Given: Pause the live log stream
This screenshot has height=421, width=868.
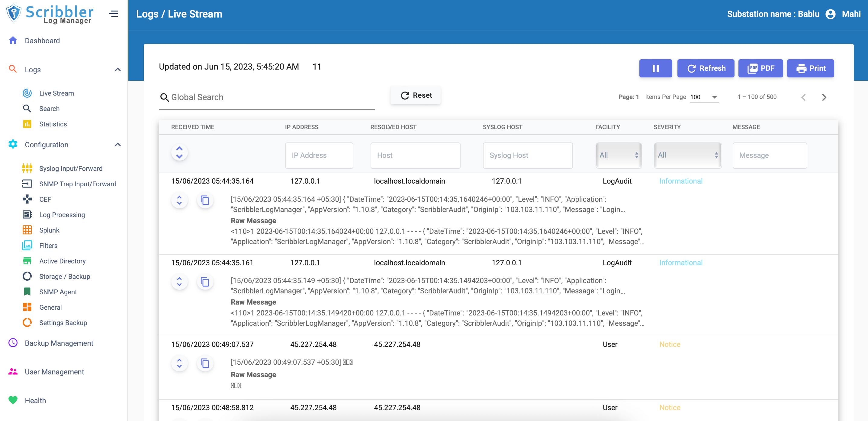Looking at the screenshot, I should point(655,68).
